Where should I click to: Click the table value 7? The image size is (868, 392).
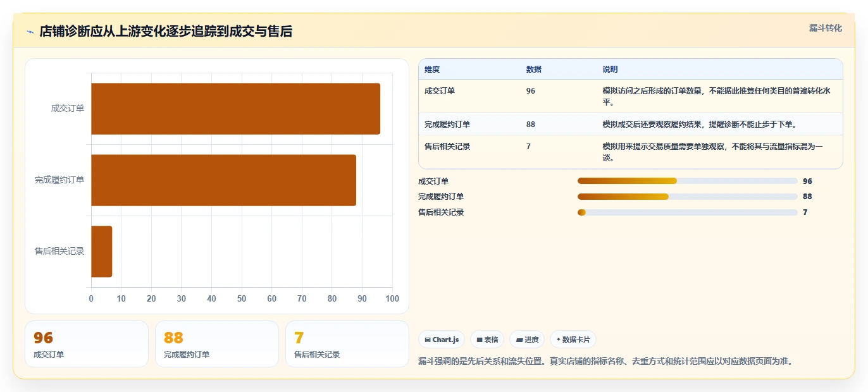tap(528, 147)
